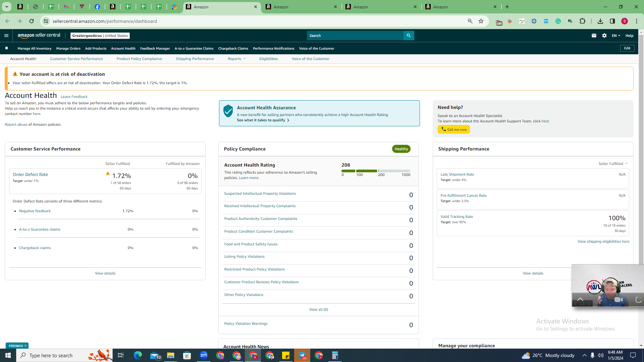
Task: Open the Chrome tab search dropdown arrow
Action: [7, 7]
